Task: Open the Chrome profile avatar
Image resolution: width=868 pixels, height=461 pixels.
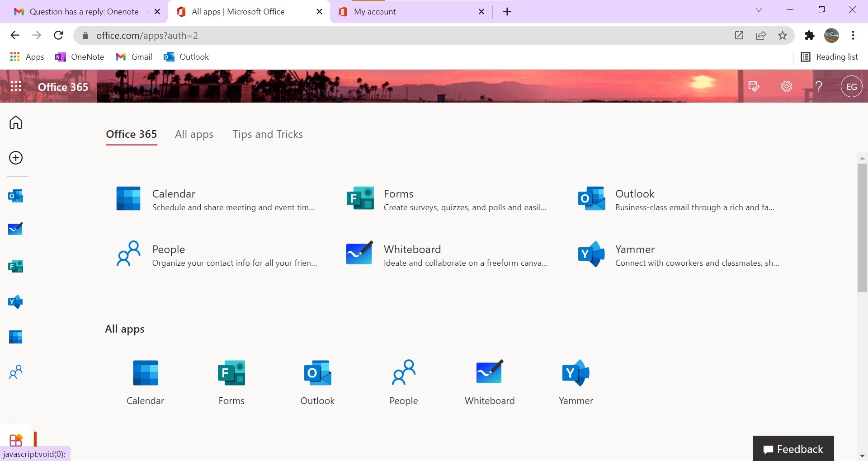Action: [x=831, y=35]
